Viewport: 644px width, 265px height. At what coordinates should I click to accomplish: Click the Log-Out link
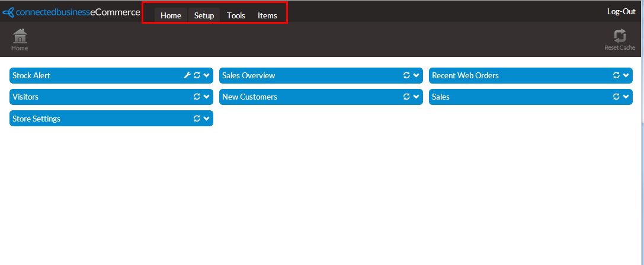click(621, 11)
